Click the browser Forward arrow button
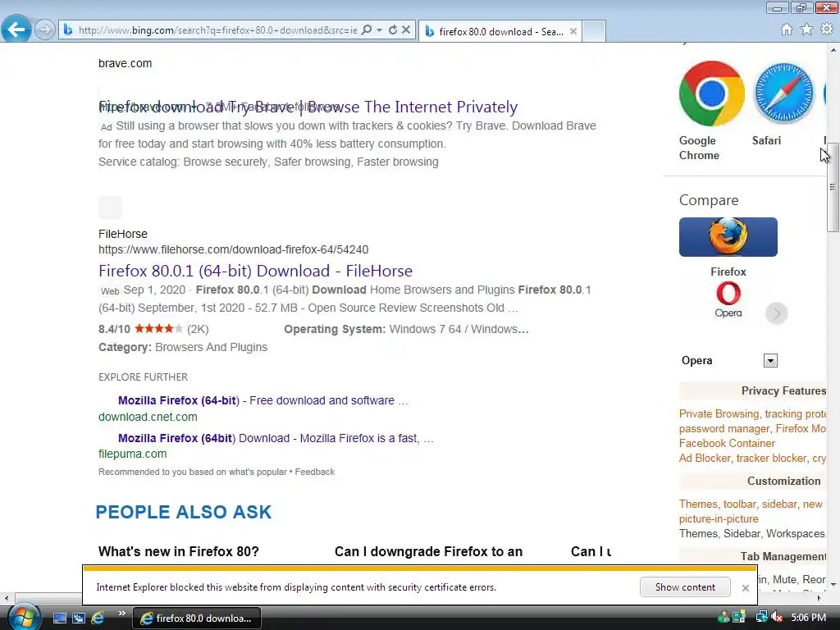This screenshot has width=840, height=630. pos(44,30)
